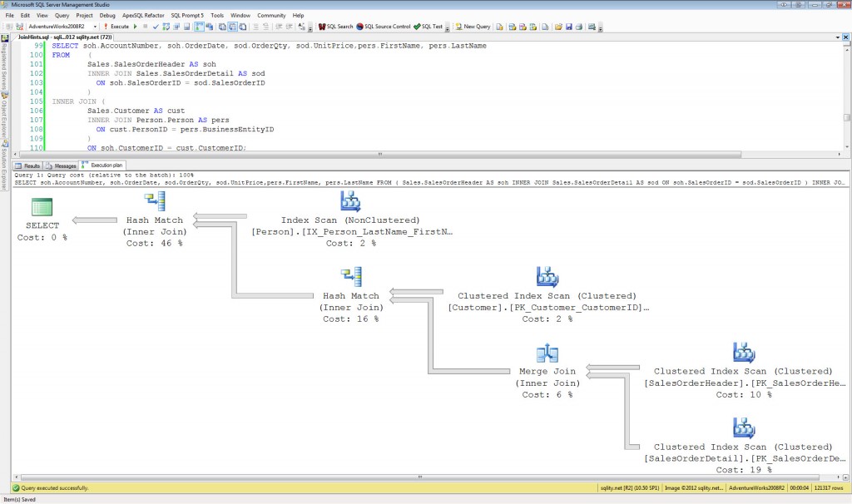Open the SQL Prompt 5 menu

click(x=186, y=15)
